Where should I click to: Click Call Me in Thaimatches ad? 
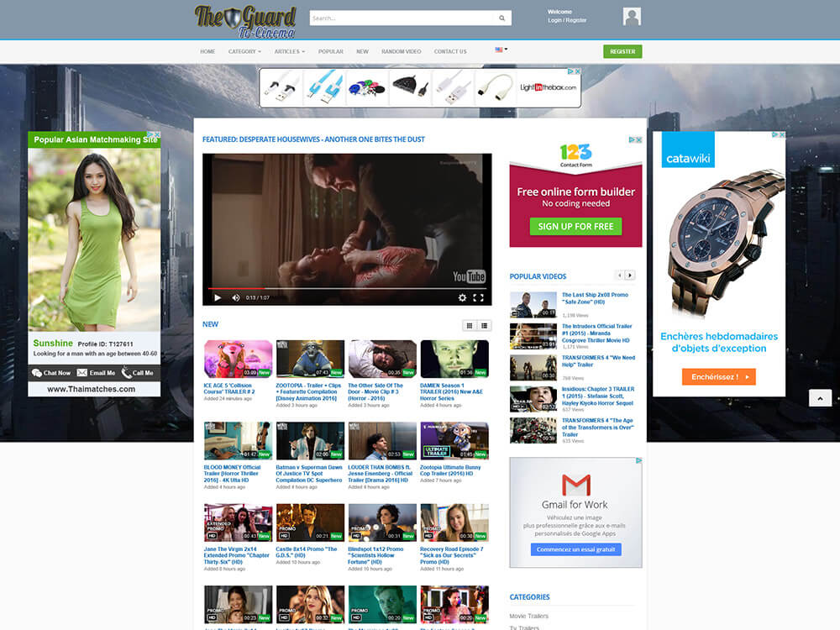point(138,373)
